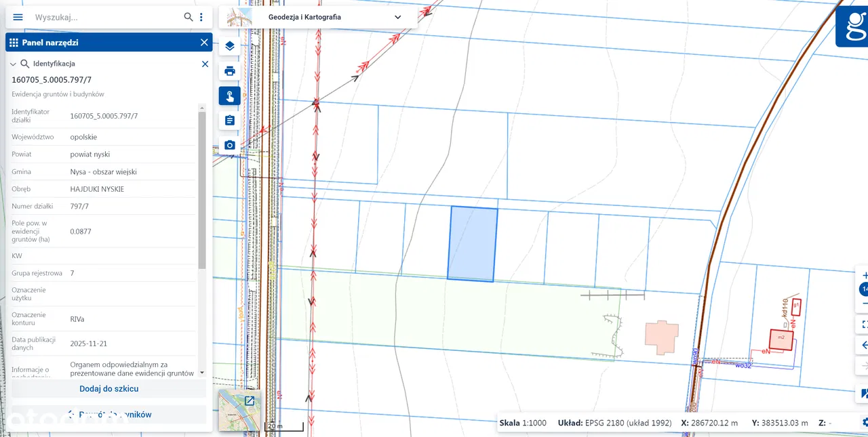The width and height of the screenshot is (868, 437).
Task: Open the clipboard report tool
Action: 229,121
